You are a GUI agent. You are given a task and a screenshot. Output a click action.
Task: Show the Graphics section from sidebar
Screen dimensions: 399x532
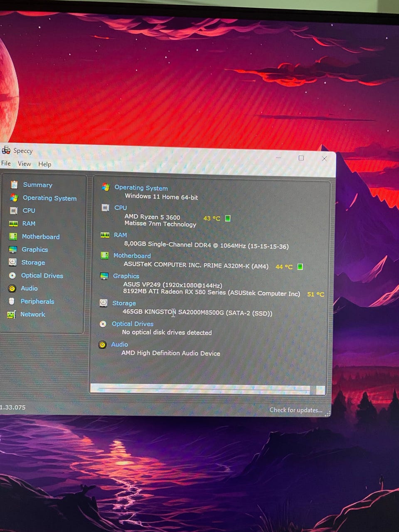[x=34, y=249]
